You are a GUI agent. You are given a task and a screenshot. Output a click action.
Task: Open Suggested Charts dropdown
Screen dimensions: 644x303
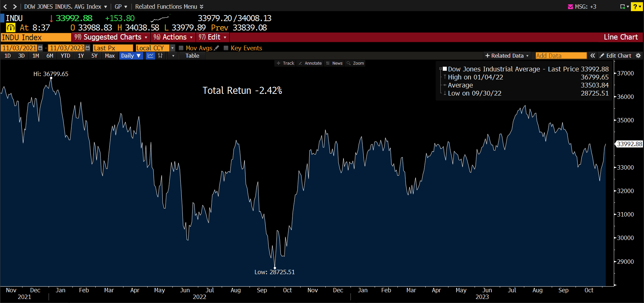coord(111,37)
